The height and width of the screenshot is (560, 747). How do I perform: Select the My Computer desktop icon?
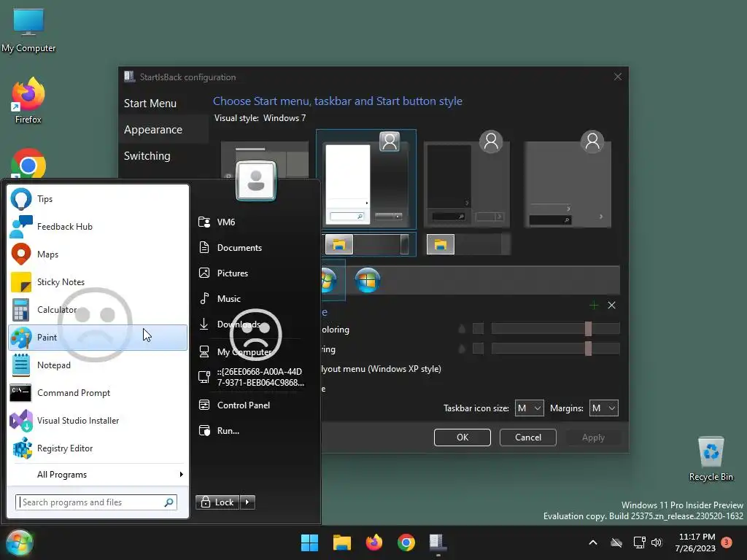tap(28, 31)
